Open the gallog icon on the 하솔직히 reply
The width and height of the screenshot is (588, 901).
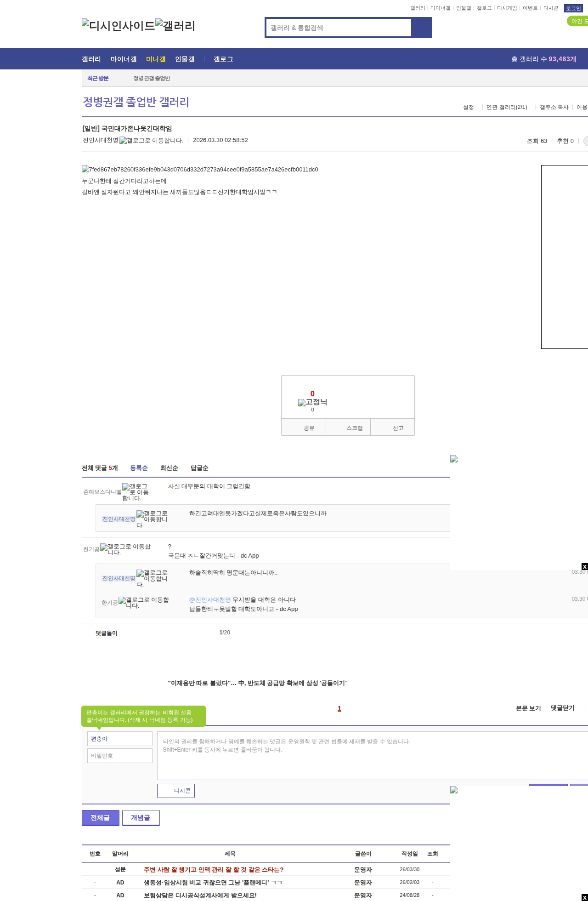[152, 578]
